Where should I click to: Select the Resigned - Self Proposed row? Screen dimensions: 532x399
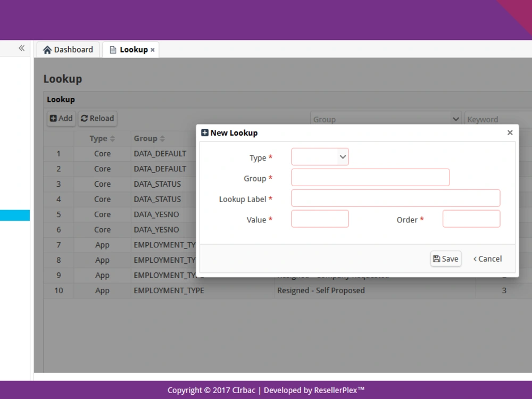coord(320,290)
